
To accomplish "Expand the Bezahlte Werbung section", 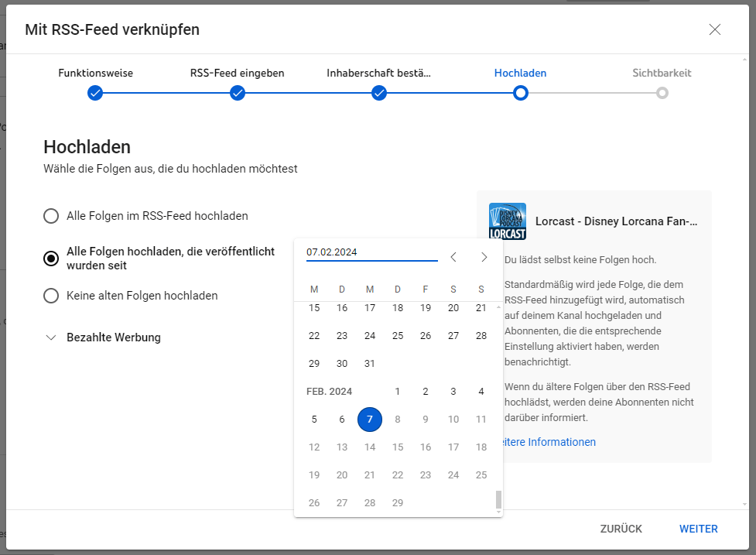I will [x=51, y=337].
